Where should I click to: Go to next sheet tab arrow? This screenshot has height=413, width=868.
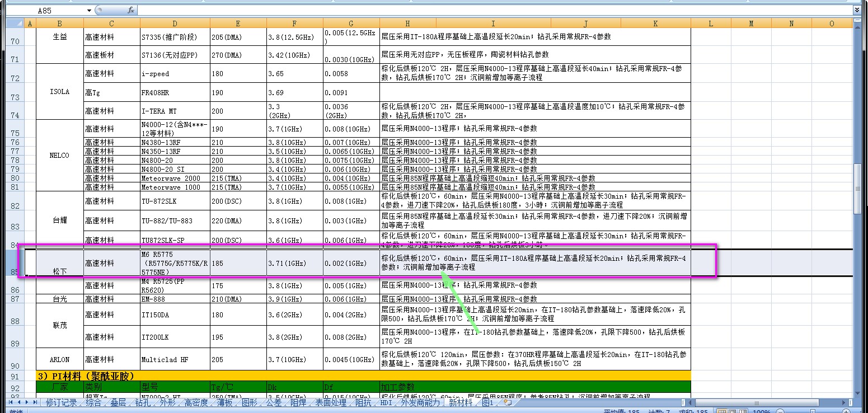[27, 402]
